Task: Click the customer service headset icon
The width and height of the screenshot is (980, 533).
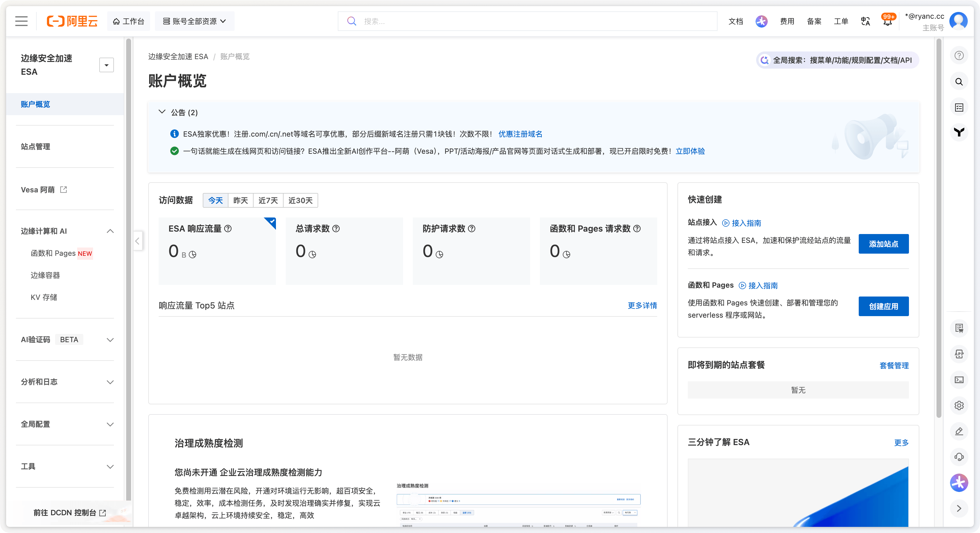Action: click(x=959, y=457)
